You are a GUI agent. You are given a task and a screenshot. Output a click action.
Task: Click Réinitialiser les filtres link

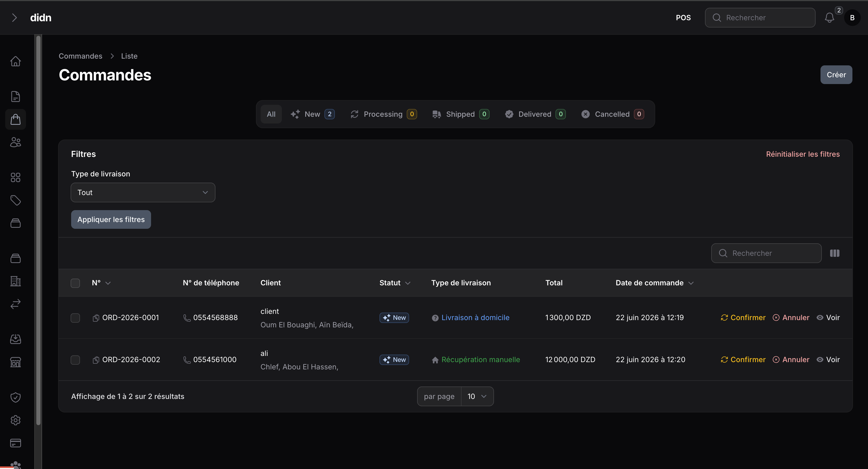coord(803,154)
